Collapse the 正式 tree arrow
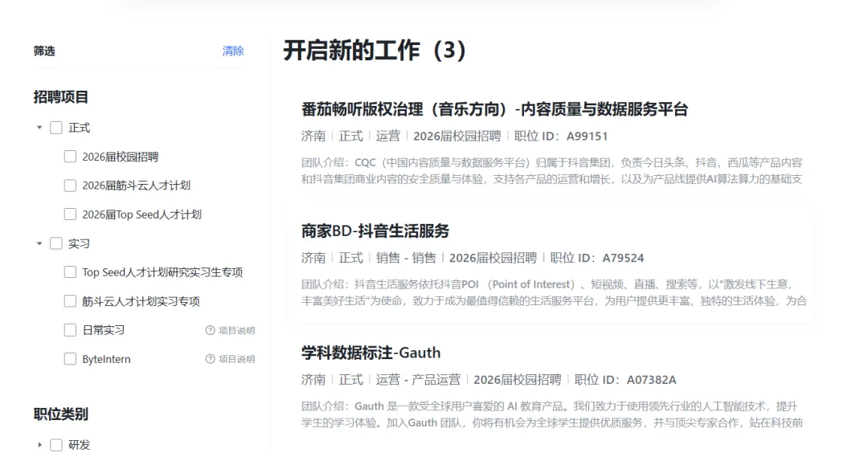The width and height of the screenshot is (868, 453). pos(39,128)
